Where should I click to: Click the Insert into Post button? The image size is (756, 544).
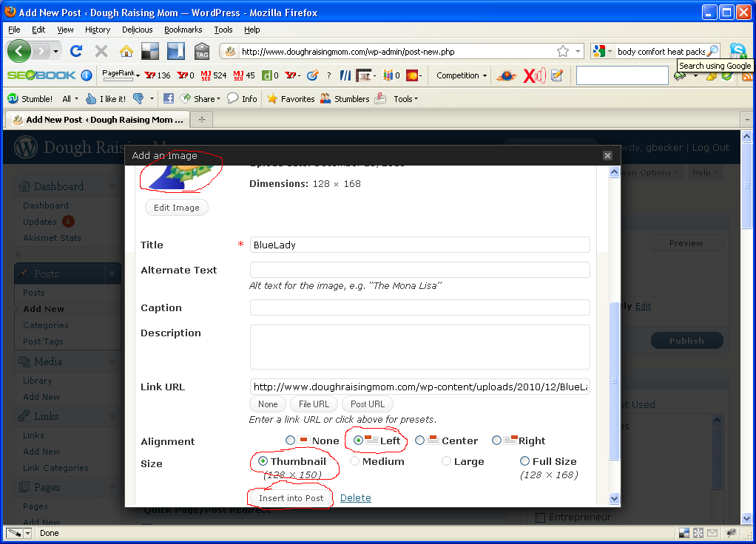tap(291, 497)
